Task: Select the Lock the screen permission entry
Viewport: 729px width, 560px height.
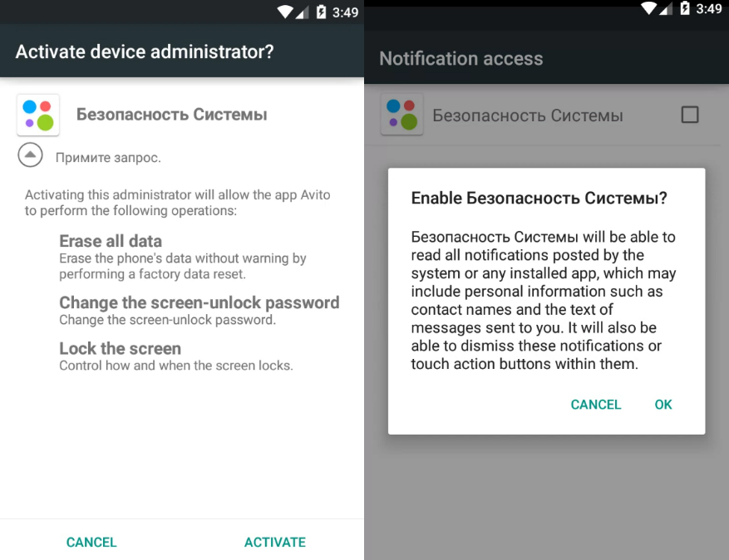Action: 175,356
